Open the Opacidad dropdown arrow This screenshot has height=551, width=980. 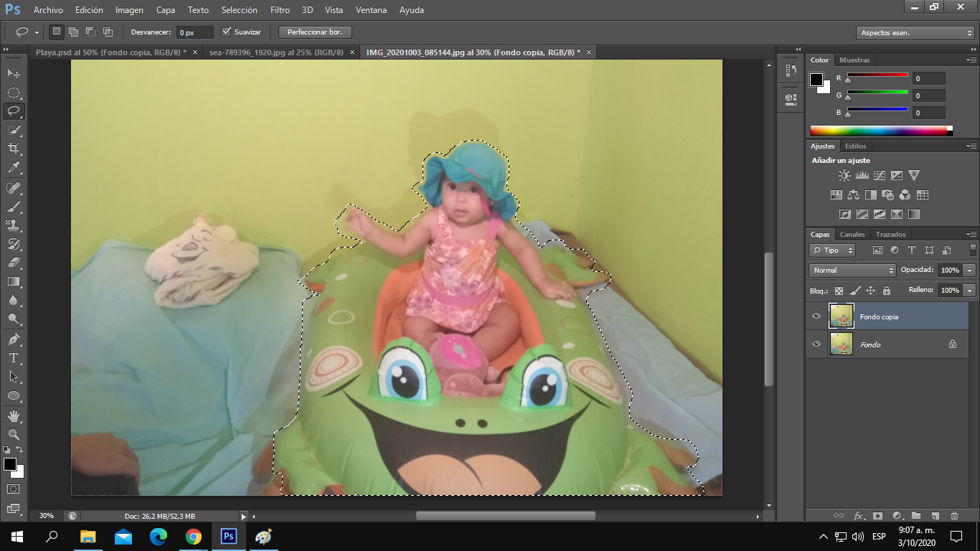[970, 270]
